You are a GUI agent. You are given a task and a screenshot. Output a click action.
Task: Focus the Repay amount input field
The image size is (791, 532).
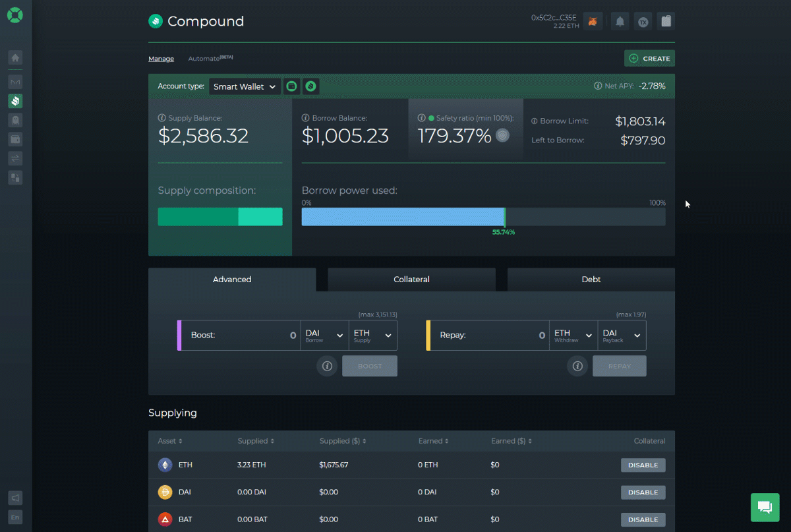pos(490,335)
